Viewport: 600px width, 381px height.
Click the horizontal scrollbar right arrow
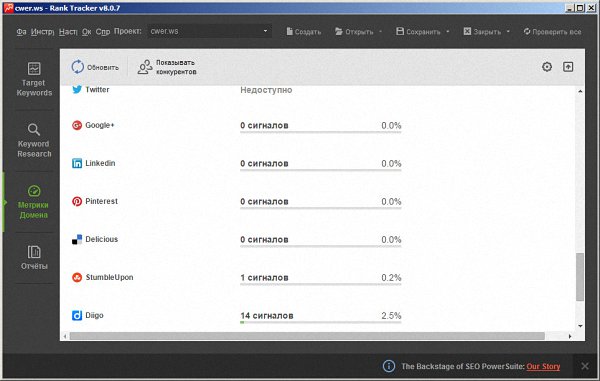570,336
